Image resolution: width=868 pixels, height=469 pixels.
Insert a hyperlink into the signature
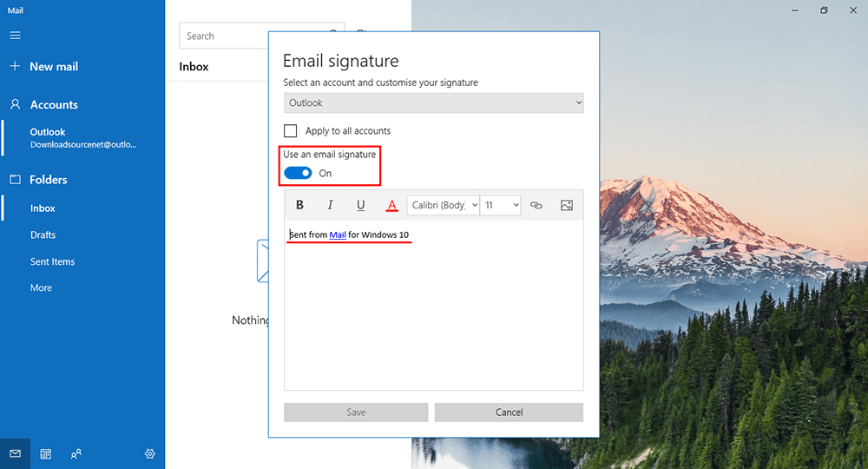(x=536, y=205)
